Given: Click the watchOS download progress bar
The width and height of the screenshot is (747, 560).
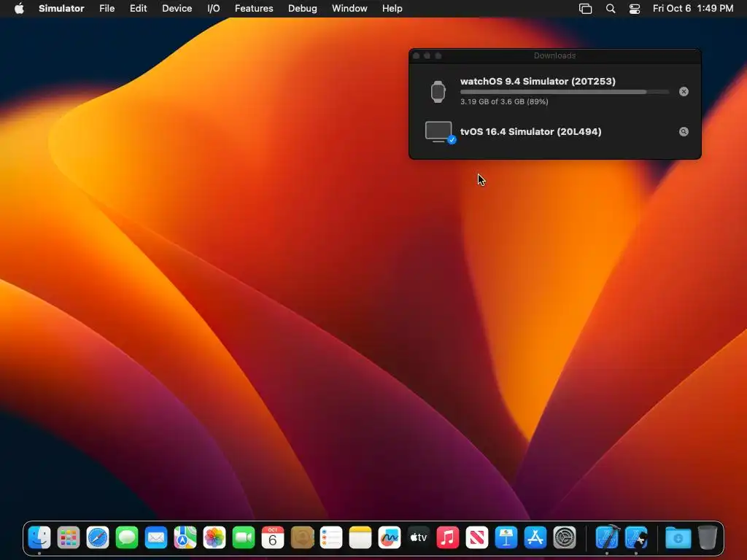Looking at the screenshot, I should (565, 92).
